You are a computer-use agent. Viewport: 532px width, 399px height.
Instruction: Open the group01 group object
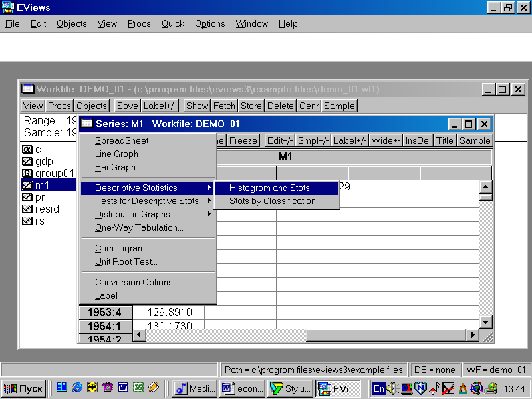pyautogui.click(x=48, y=174)
